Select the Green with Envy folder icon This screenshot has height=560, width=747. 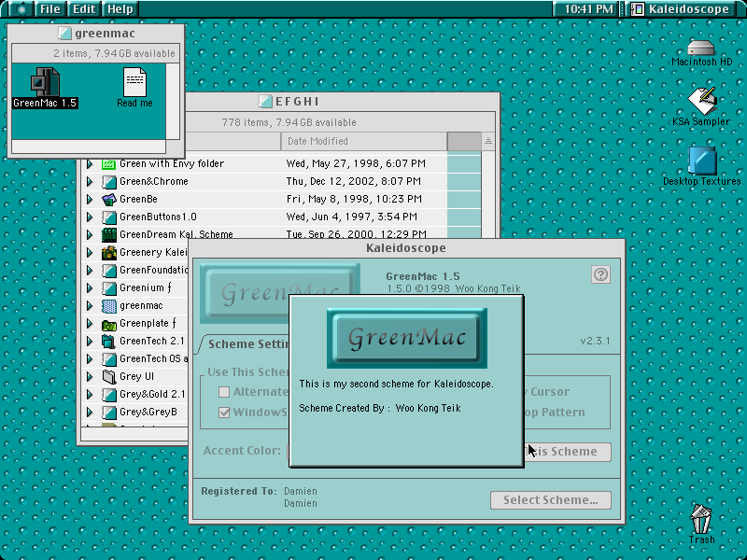109,164
